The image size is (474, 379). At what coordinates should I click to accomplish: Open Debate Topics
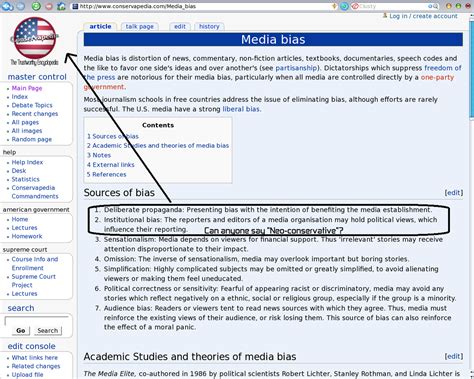[x=32, y=105]
